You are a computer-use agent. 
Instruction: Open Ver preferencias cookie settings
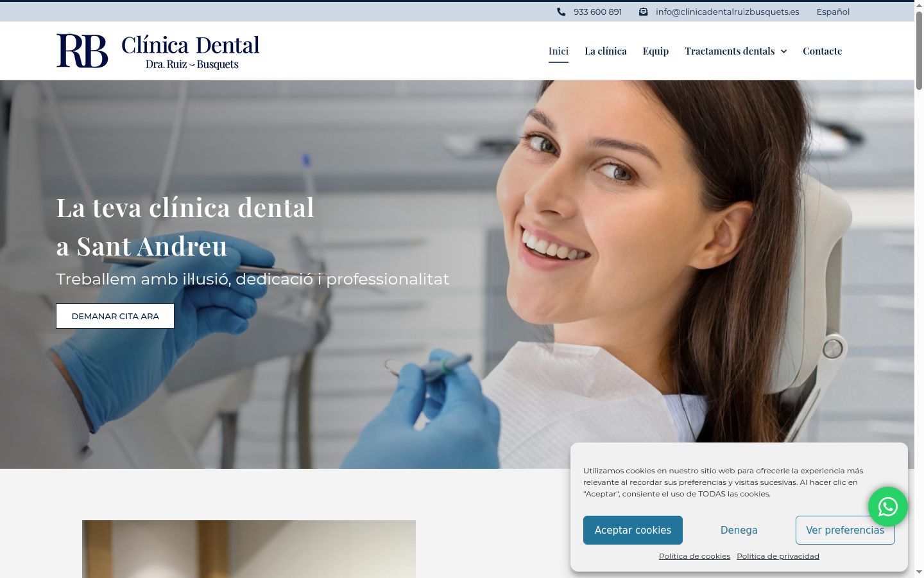tap(845, 530)
